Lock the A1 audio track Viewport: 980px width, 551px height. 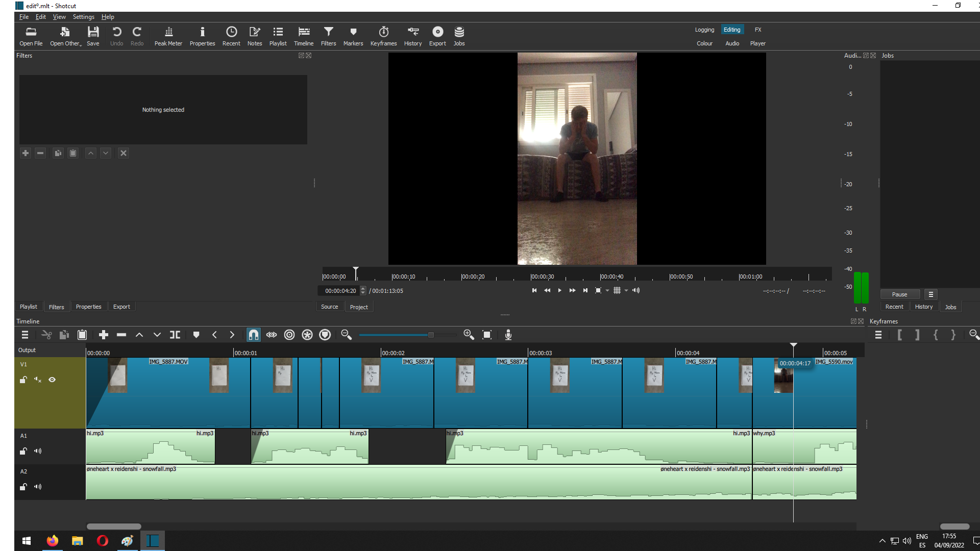tap(23, 451)
